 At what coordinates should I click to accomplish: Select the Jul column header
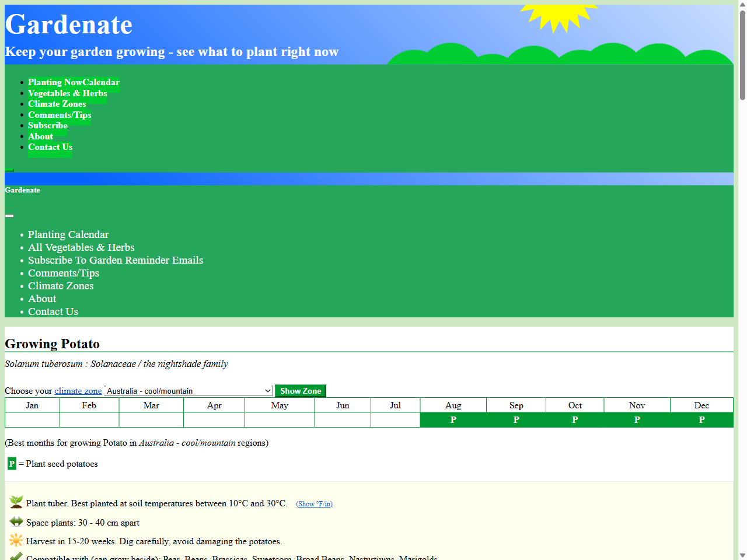point(396,405)
